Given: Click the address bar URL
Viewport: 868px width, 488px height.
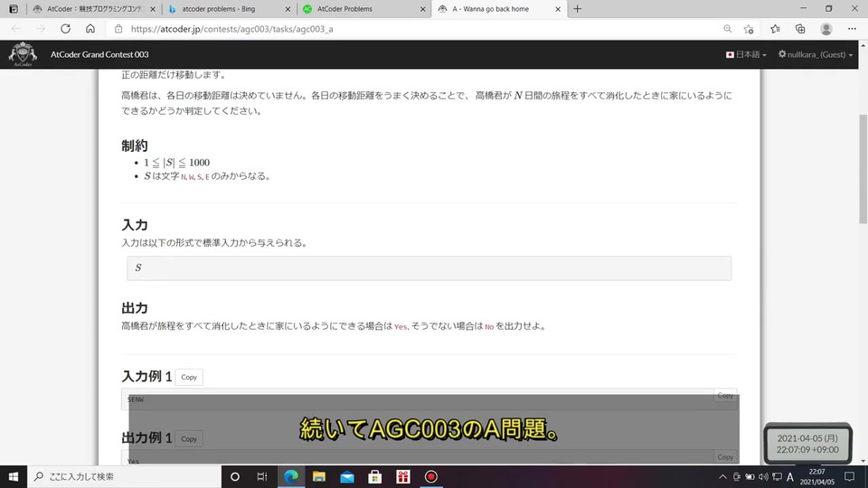Looking at the screenshot, I should 232,29.
